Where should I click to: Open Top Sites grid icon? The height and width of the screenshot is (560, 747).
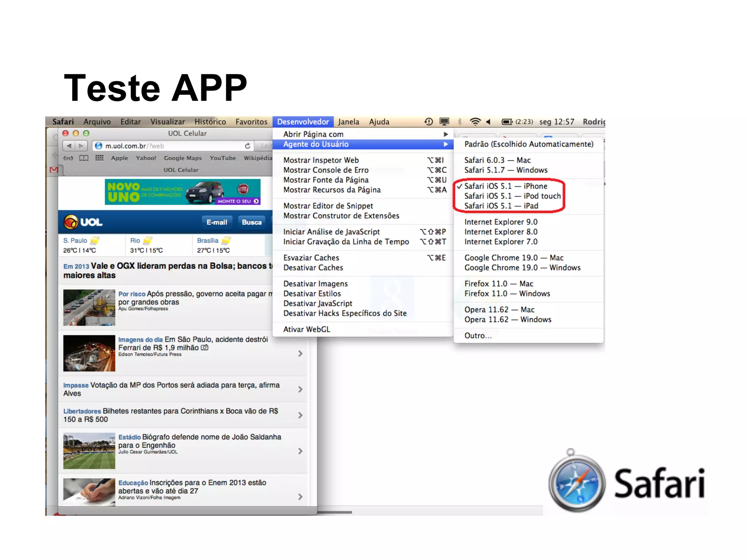click(99, 158)
